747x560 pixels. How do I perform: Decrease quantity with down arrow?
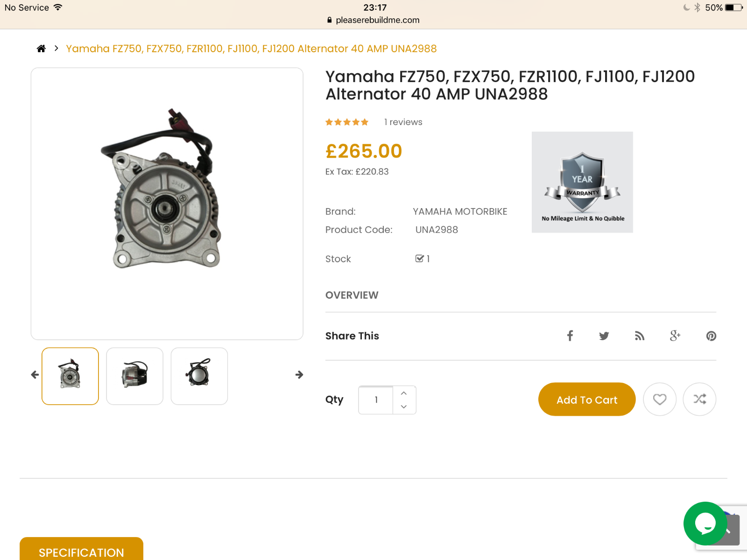[x=404, y=407]
